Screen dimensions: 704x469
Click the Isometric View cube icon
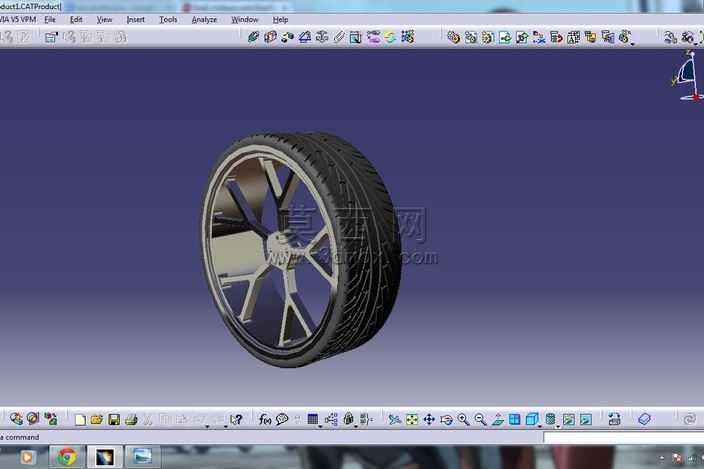click(x=532, y=420)
